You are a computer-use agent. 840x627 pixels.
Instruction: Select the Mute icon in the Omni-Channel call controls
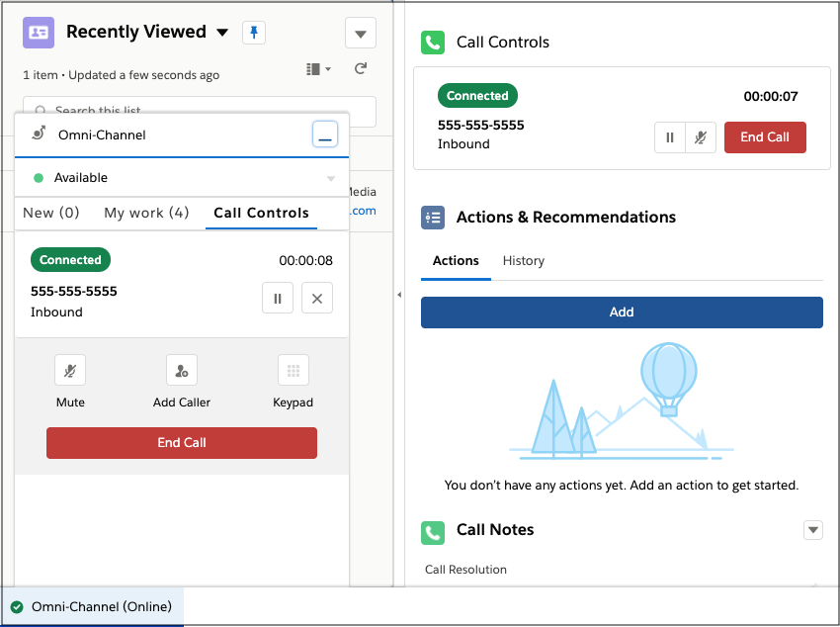(70, 370)
